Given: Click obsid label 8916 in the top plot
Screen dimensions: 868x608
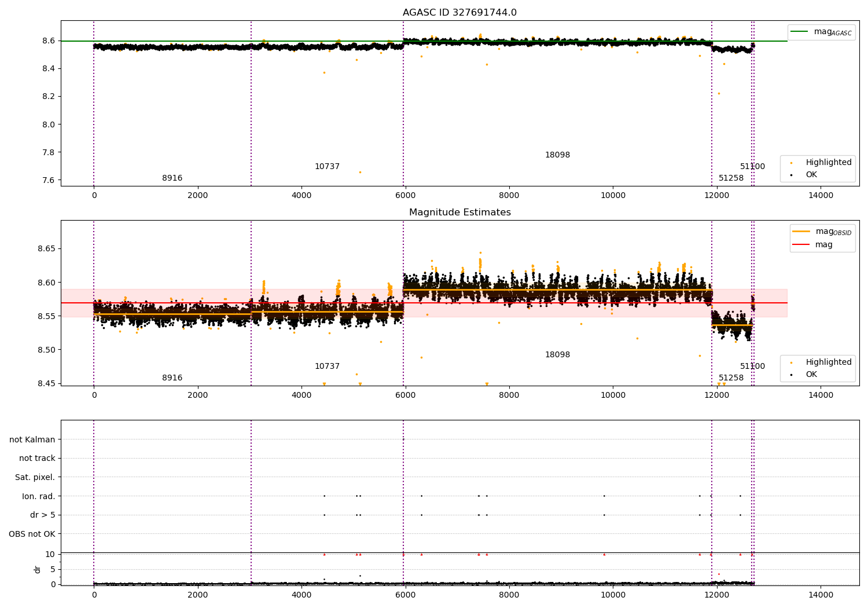Looking at the screenshot, I should pos(172,178).
